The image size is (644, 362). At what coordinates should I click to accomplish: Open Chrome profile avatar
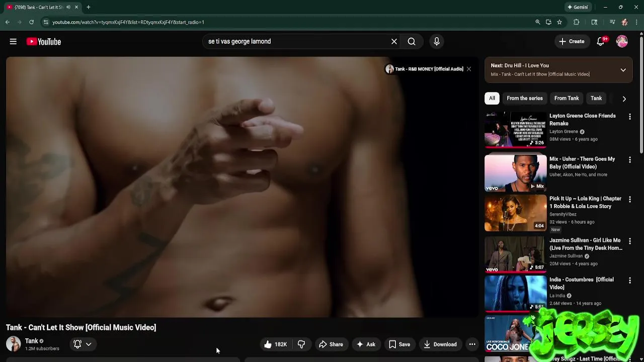click(624, 22)
